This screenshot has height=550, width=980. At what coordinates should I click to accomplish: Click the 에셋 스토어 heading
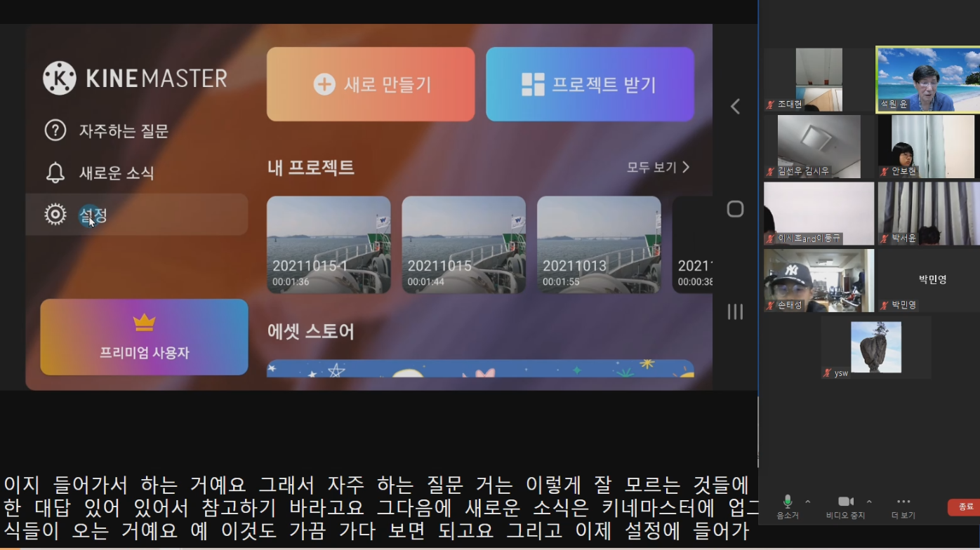pos(310,331)
